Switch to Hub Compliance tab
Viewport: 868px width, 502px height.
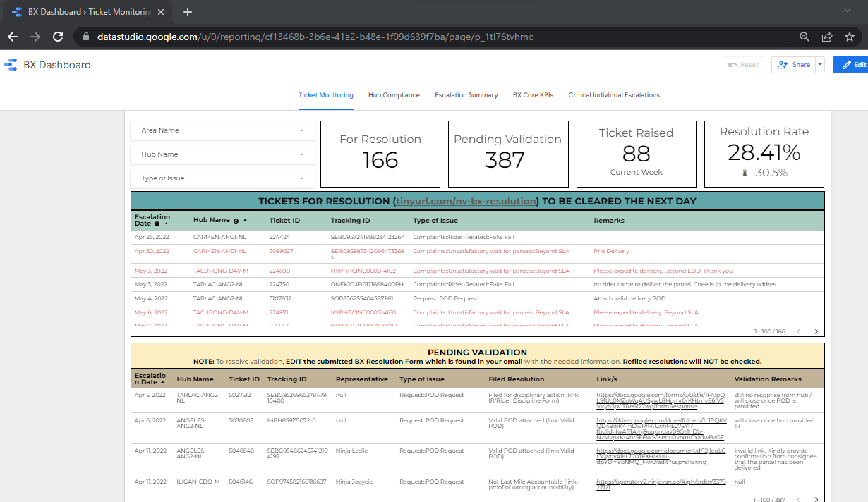(x=394, y=95)
